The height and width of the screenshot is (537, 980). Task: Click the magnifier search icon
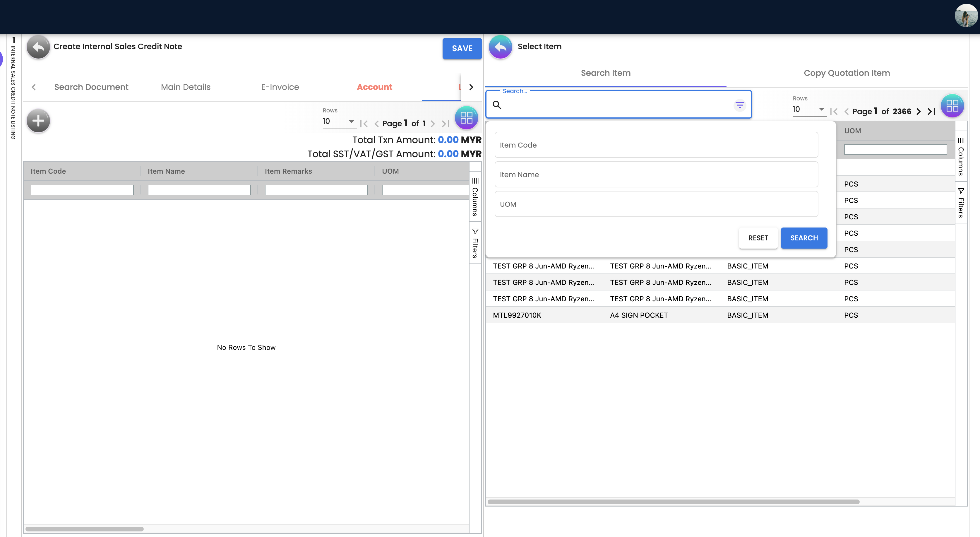coord(497,105)
